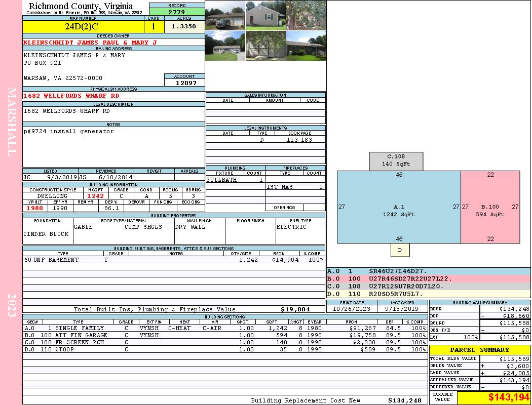This screenshot has width=532, height=405.
Task: Select PARCEL SUMMARY header
Action: coord(479,350)
